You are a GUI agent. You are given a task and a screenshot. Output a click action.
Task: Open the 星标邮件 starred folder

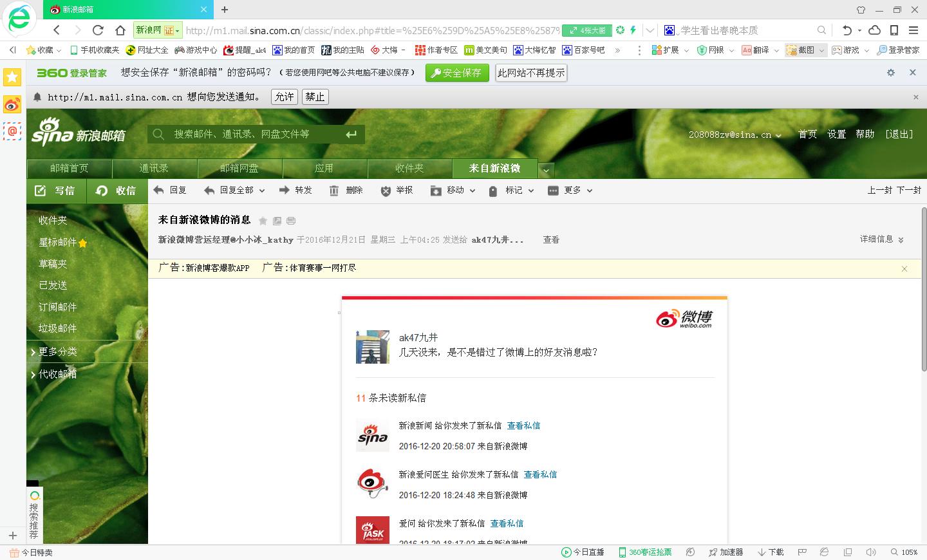[62, 243]
